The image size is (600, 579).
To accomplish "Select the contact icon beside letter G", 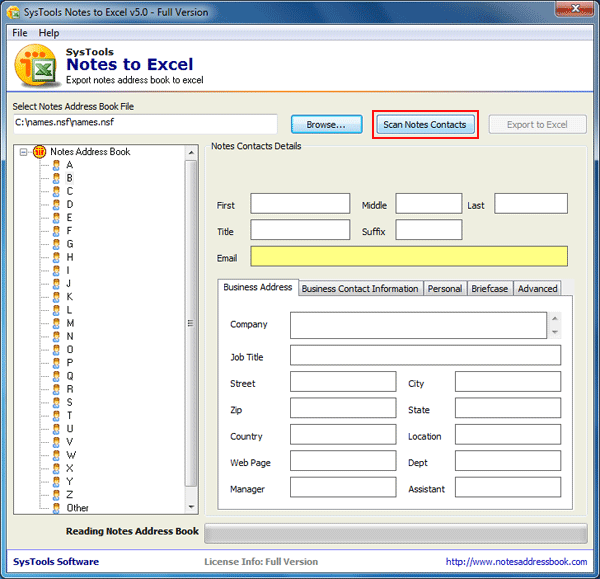I will coord(56,244).
